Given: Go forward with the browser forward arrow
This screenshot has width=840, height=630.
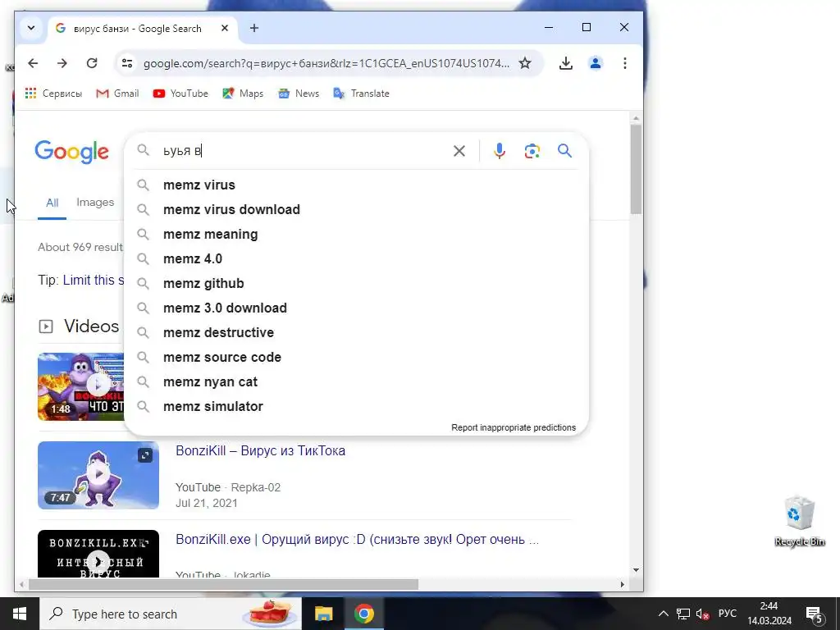Looking at the screenshot, I should 62,63.
